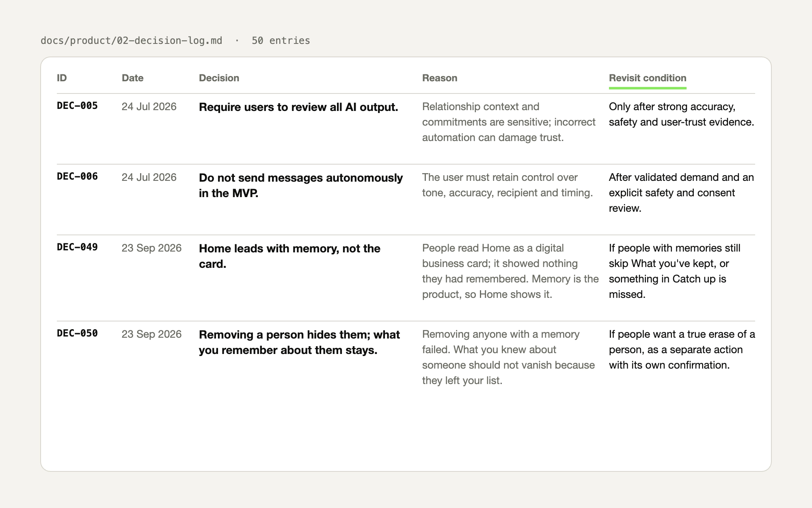The height and width of the screenshot is (508, 812).
Task: Click revisit condition 'Only after strong accuracy'
Action: [x=682, y=114]
